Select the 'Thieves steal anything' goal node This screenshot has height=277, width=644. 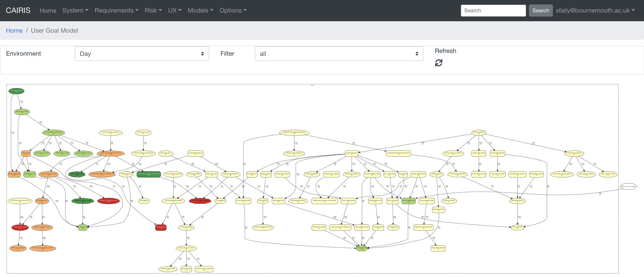click(x=17, y=91)
